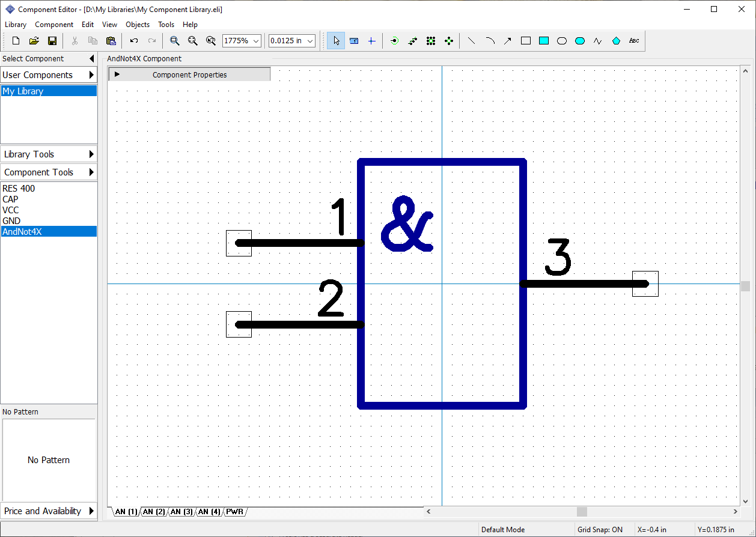
Task: Open the 0.0125 in grid size dropdown
Action: coord(310,41)
